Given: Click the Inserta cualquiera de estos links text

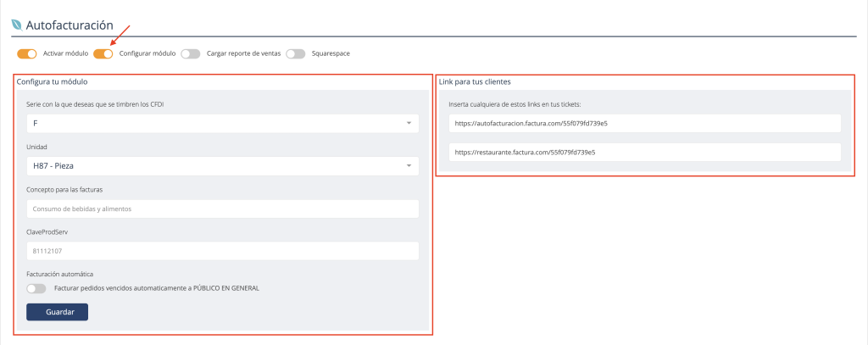Looking at the screenshot, I should coord(515,104).
